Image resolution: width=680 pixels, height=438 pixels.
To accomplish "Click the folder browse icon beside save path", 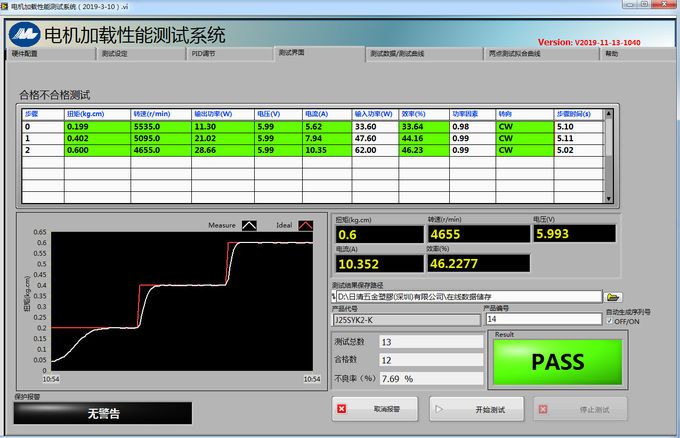I will point(614,297).
